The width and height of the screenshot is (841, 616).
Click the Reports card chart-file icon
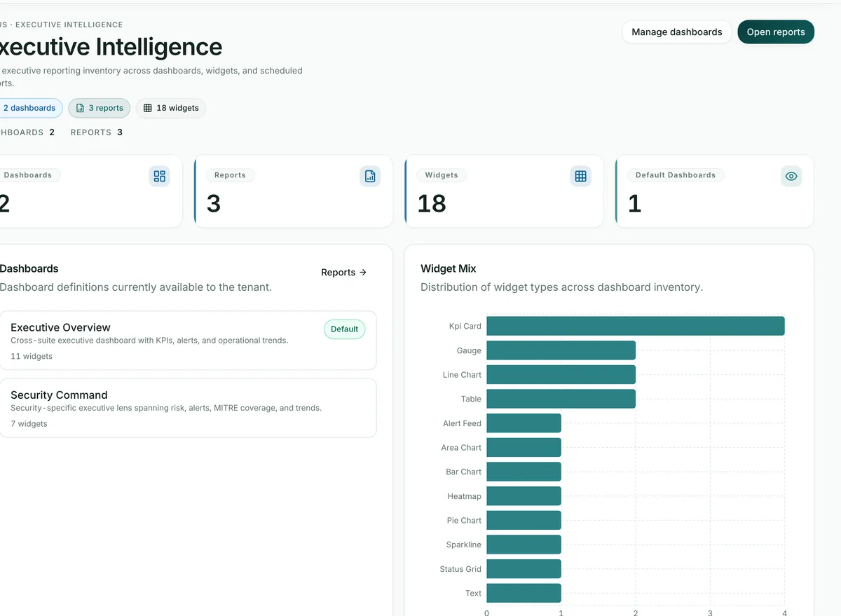370,176
